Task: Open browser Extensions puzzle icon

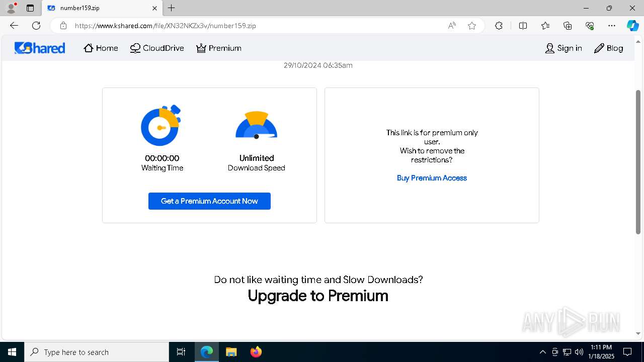Action: point(499,26)
